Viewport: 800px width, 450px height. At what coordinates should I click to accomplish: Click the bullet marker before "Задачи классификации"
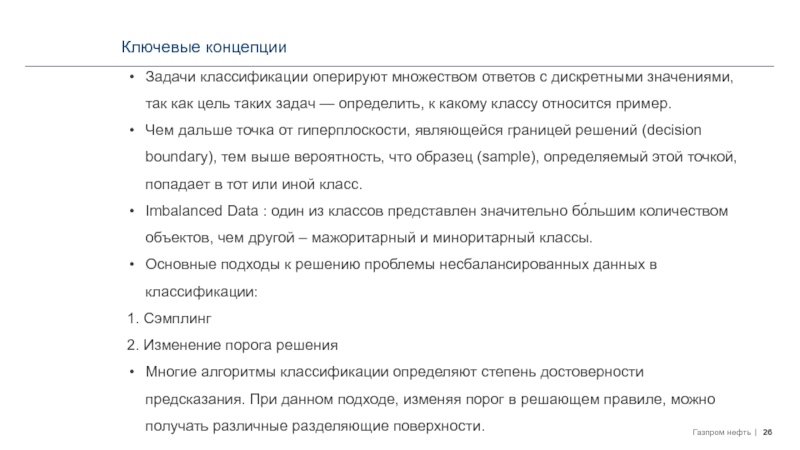133,77
